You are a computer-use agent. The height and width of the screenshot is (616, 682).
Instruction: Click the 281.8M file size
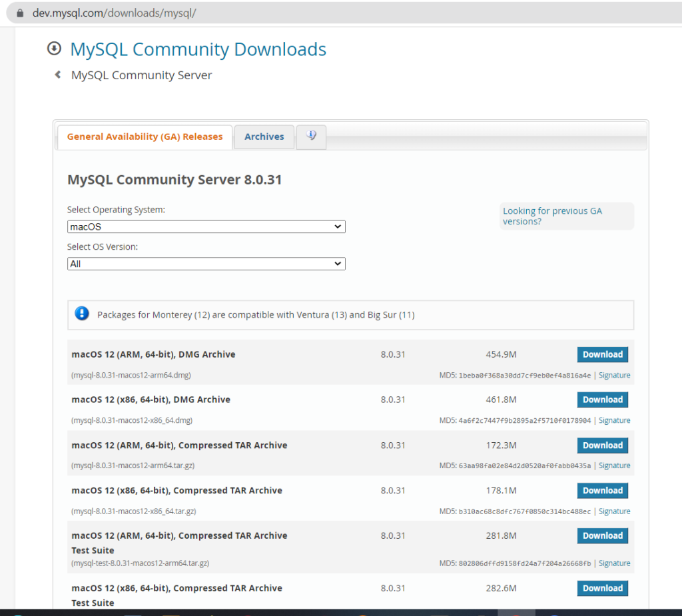tap(501, 536)
